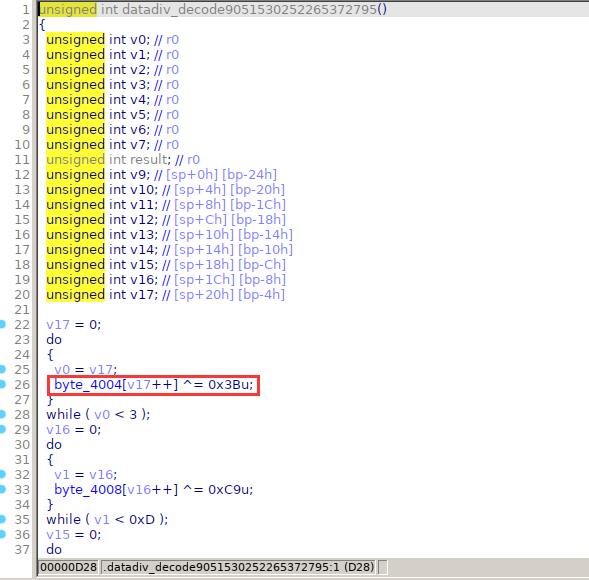Click status bar location '.datadiv_decode9051530252265372795:1 (D28)'
Screen dimensions: 589x580
(239, 567)
